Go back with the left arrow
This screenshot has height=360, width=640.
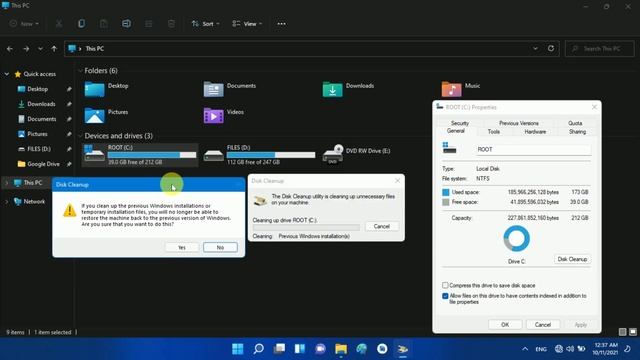click(10, 49)
